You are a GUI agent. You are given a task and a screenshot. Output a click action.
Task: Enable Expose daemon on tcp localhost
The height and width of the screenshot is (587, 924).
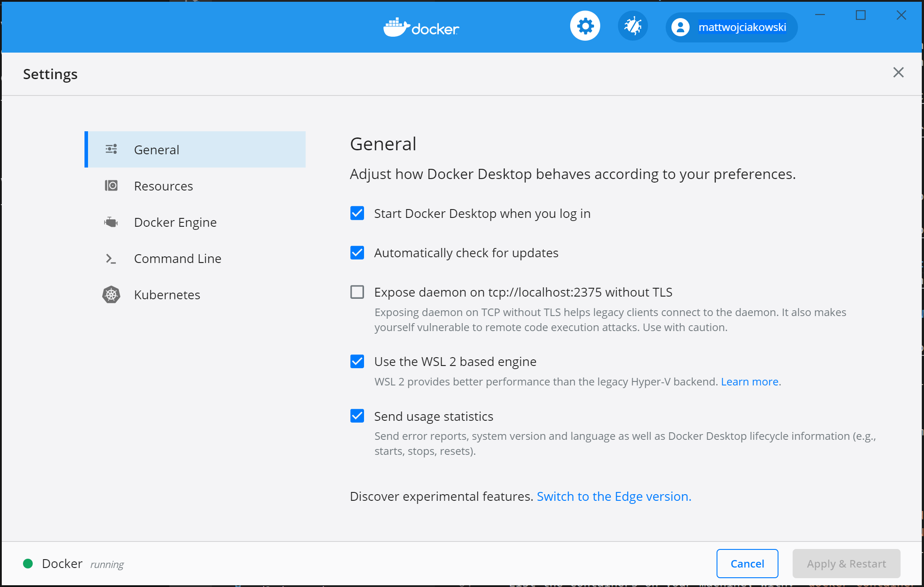click(x=357, y=291)
